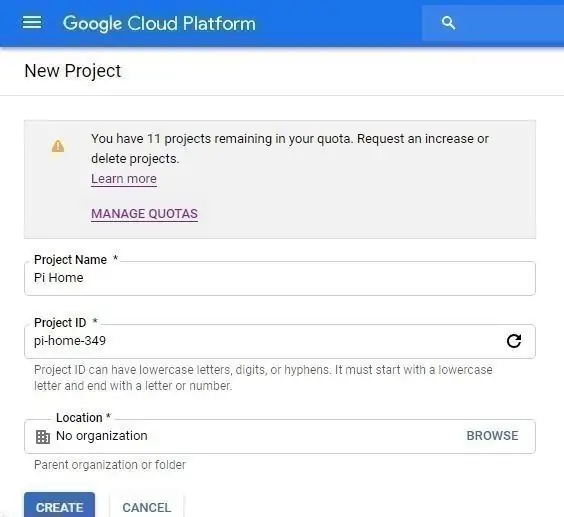
Task: Browse for a parent organization
Action: (492, 436)
